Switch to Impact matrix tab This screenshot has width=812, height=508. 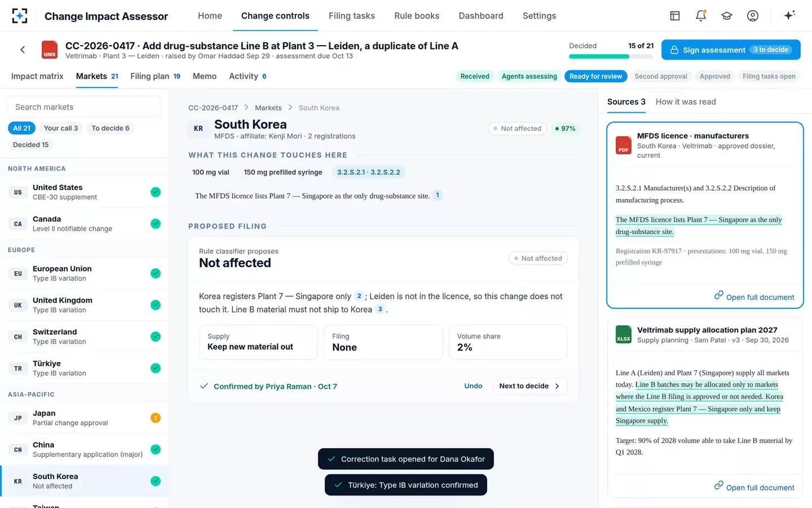click(37, 76)
